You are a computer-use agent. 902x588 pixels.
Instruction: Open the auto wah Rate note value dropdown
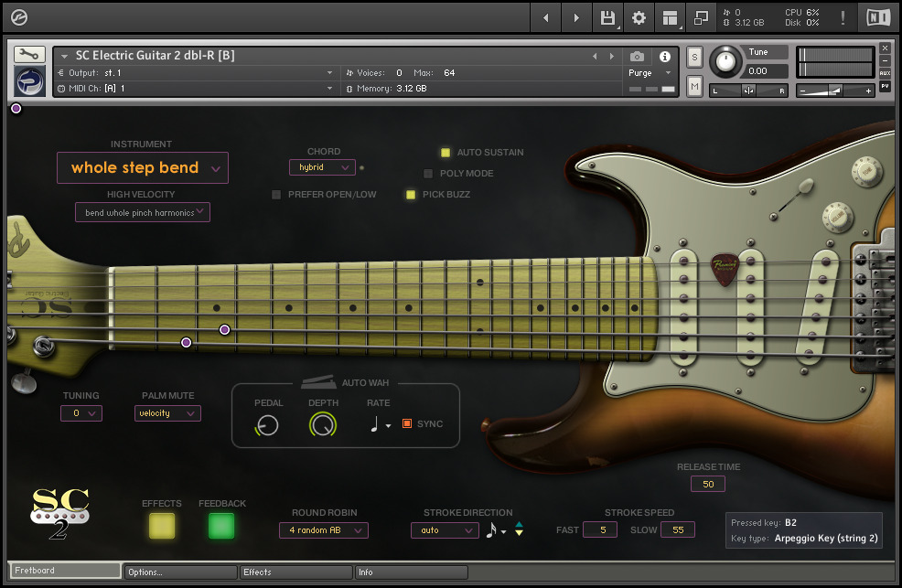(380, 424)
